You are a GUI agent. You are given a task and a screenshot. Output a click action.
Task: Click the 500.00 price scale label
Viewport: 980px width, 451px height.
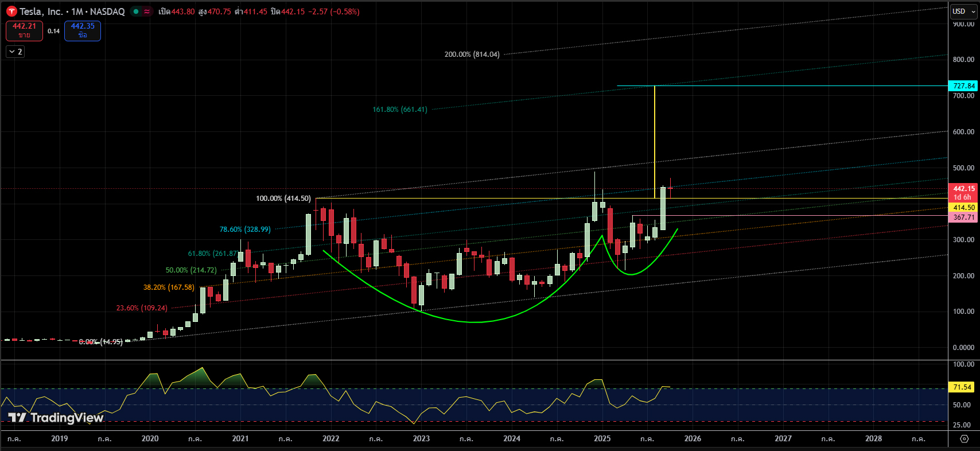(x=963, y=168)
